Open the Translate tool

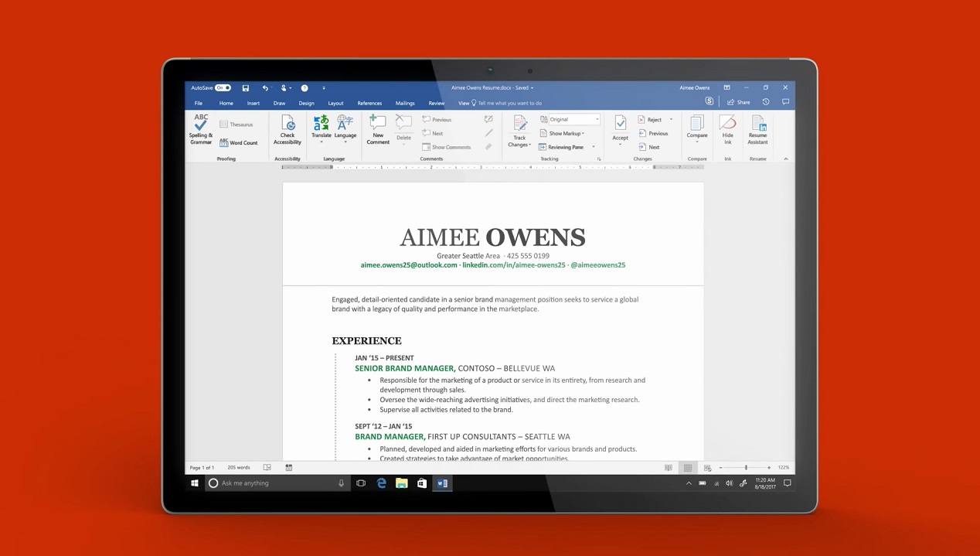pos(322,129)
